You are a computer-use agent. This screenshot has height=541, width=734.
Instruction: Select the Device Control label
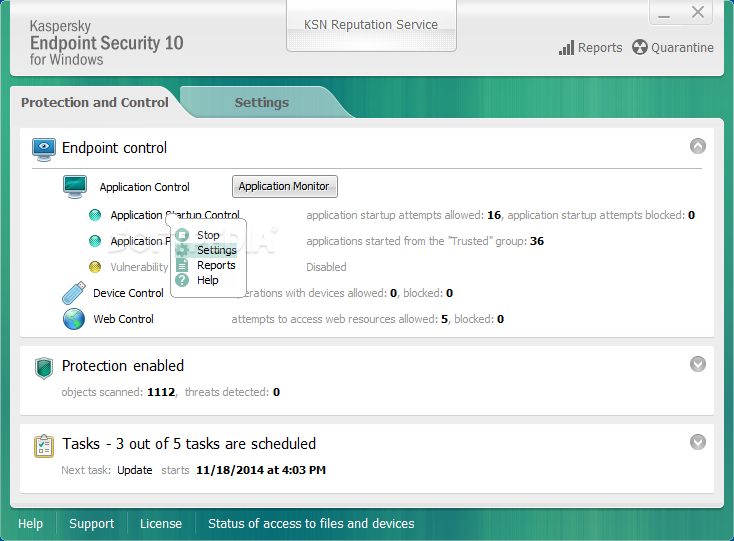128,293
